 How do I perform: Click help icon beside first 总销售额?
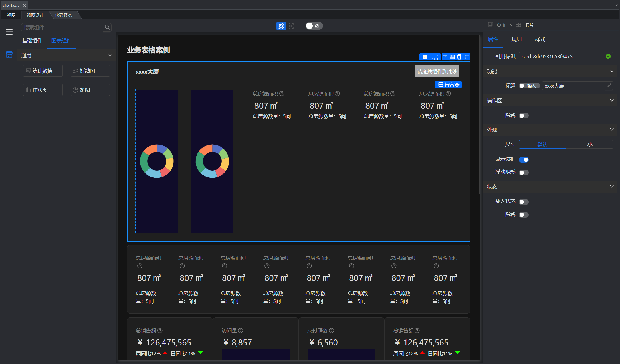160,331
